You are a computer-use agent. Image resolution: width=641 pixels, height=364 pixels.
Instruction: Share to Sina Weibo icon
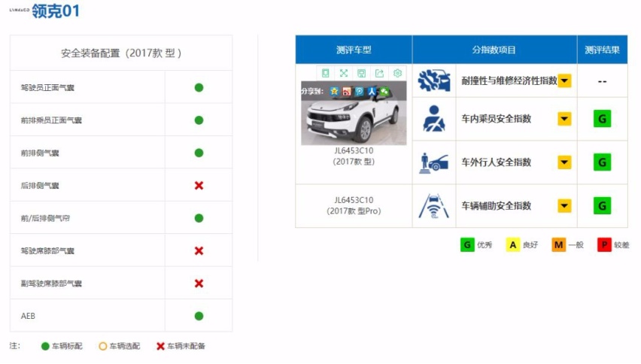pyautogui.click(x=347, y=91)
